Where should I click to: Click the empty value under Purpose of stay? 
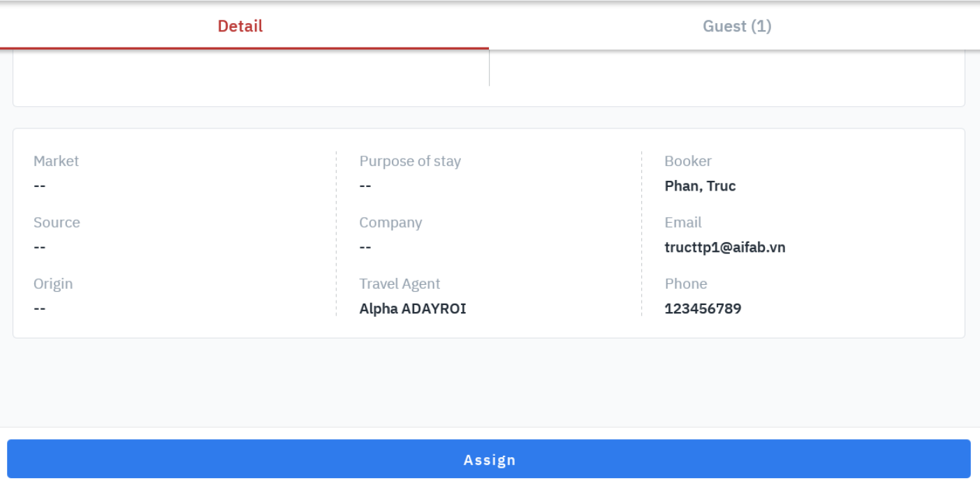(x=365, y=186)
